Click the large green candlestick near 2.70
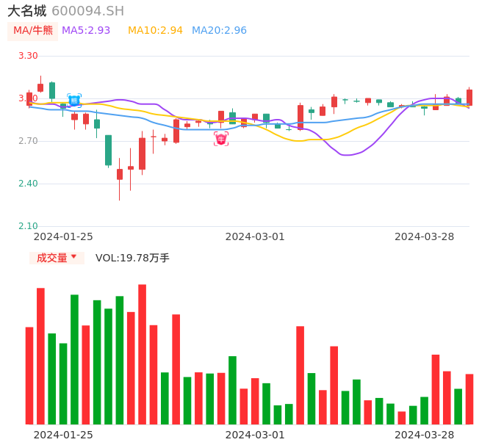The height and width of the screenshot is (445, 504). click(108, 150)
